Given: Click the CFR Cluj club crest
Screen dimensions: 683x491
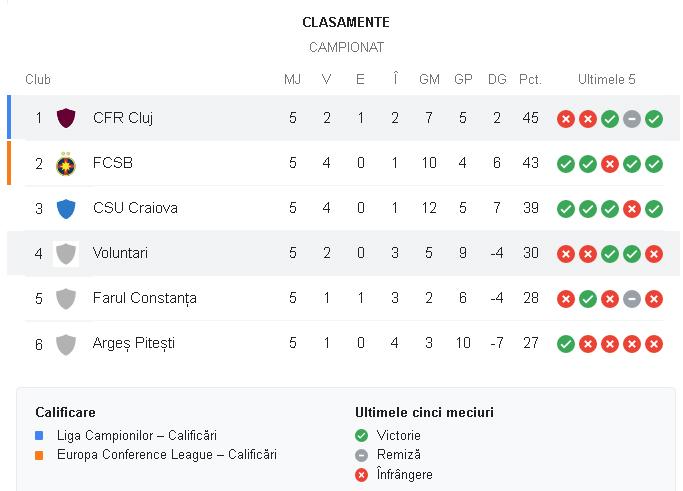Looking at the screenshot, I should coord(66,118).
